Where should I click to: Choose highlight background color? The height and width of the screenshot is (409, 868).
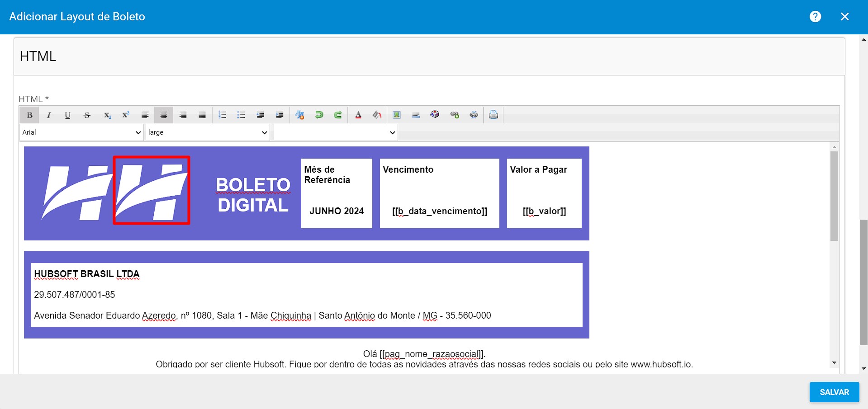377,115
